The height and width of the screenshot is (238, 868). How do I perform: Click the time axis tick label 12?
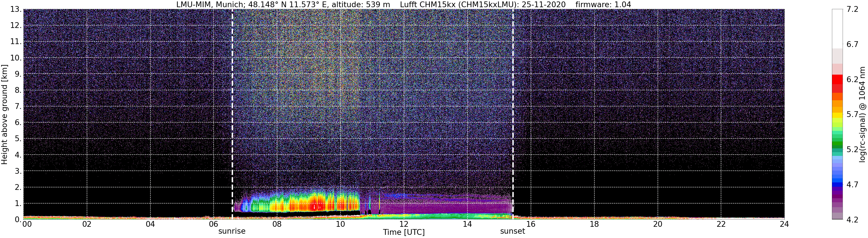click(404, 224)
